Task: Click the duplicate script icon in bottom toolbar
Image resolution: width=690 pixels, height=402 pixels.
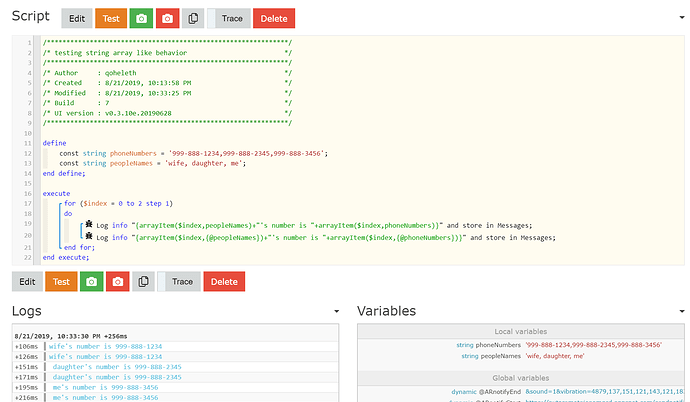Action: (145, 282)
